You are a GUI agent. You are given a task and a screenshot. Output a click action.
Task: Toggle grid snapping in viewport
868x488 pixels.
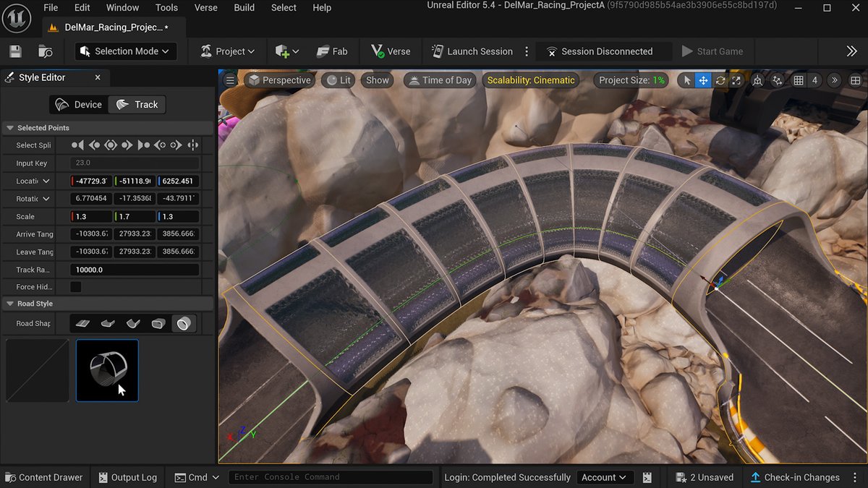click(799, 80)
